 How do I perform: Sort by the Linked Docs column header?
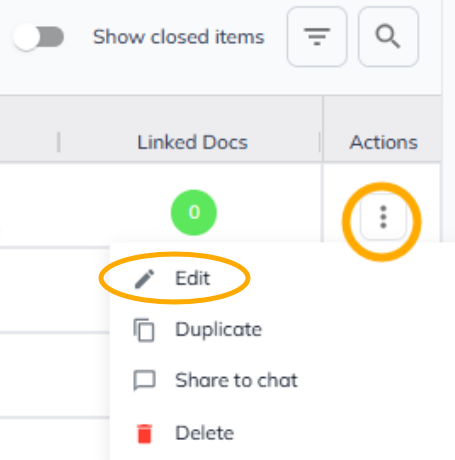point(192,142)
